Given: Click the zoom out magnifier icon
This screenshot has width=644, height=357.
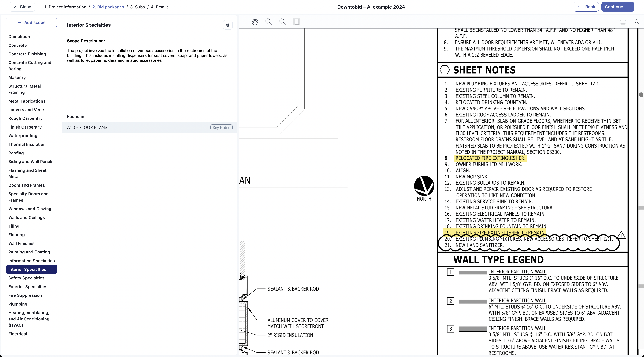Looking at the screenshot, I should pos(269,22).
